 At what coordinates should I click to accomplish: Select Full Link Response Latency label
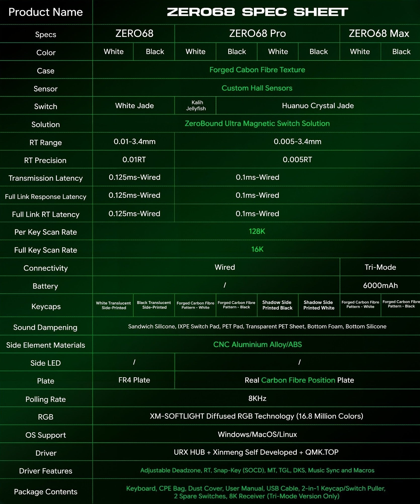(x=46, y=197)
